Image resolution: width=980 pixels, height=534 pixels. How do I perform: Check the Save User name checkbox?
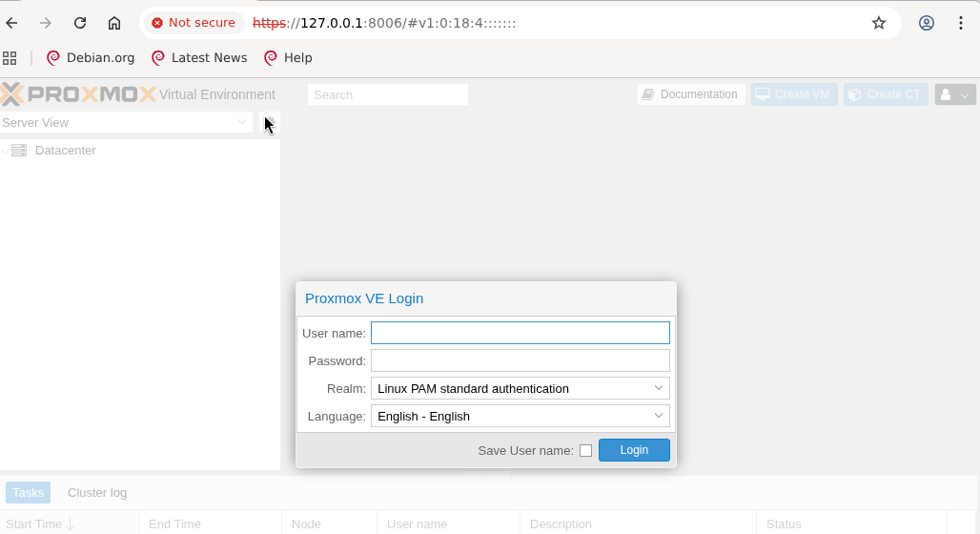tap(585, 451)
